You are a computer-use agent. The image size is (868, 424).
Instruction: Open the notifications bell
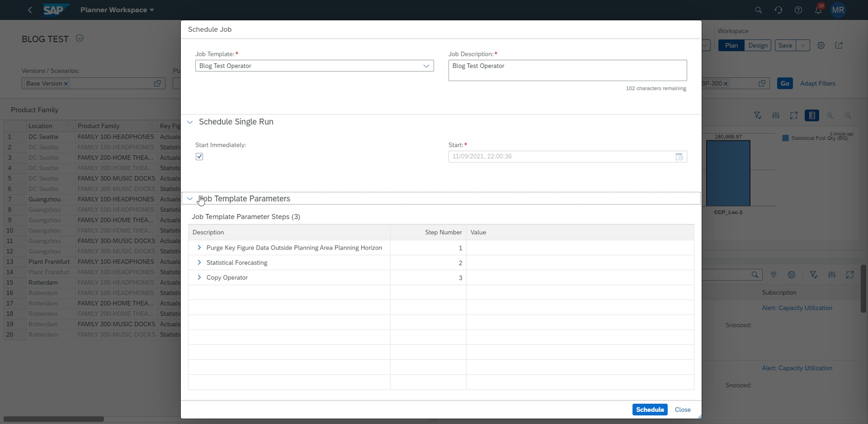[x=818, y=10]
